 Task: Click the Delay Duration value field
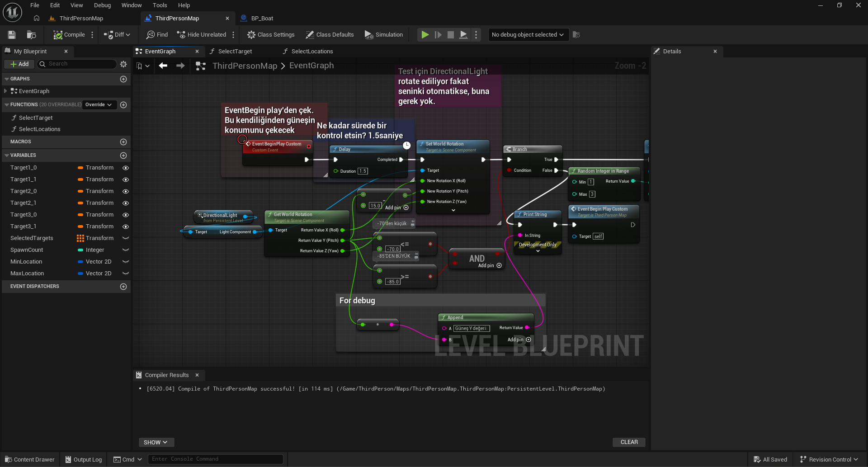[363, 171]
